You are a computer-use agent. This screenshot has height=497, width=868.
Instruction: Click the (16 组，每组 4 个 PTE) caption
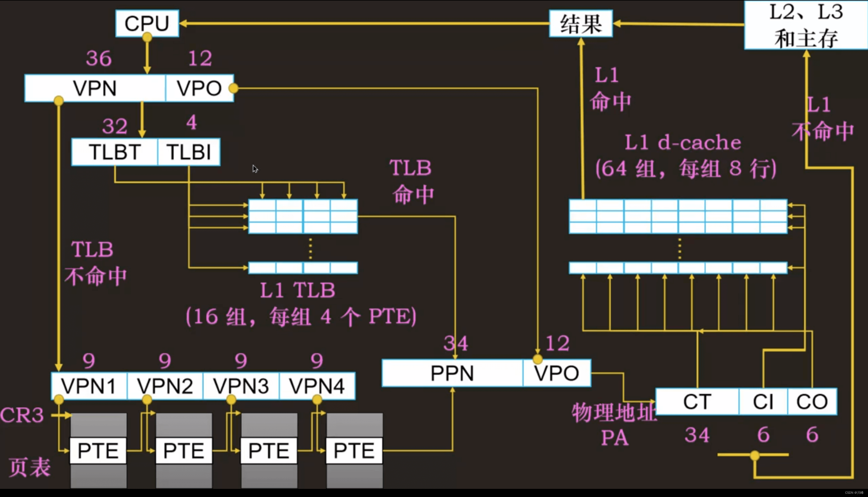pos(301,316)
